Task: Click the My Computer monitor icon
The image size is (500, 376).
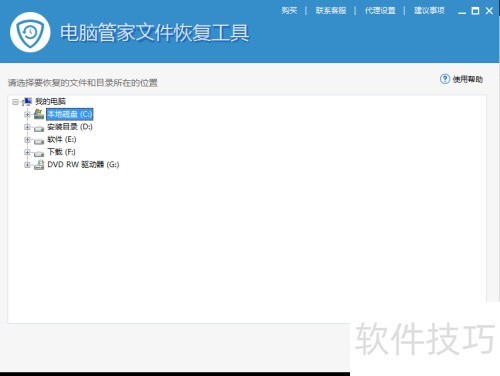Action: pyautogui.click(x=27, y=101)
